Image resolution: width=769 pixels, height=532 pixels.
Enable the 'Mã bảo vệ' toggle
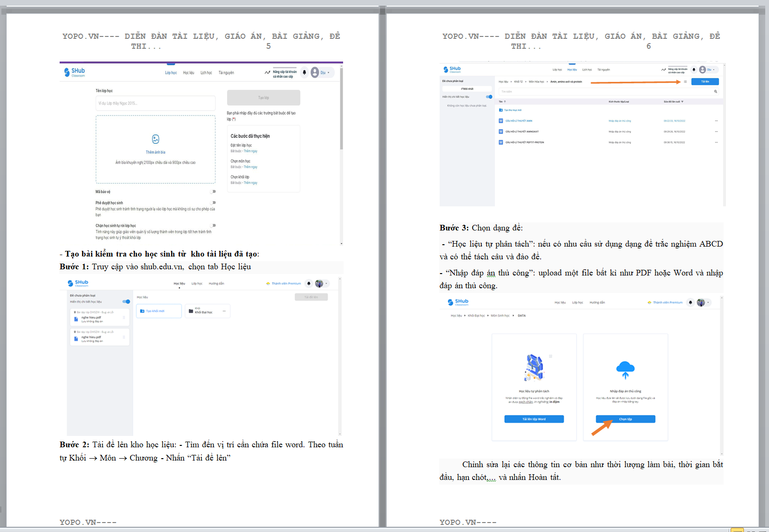(213, 192)
